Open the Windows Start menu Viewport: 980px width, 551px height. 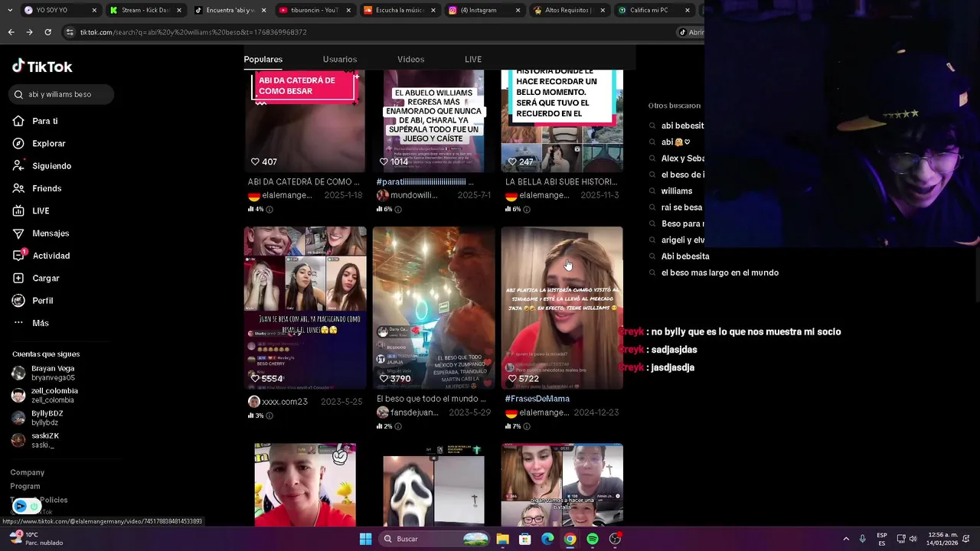tap(365, 539)
